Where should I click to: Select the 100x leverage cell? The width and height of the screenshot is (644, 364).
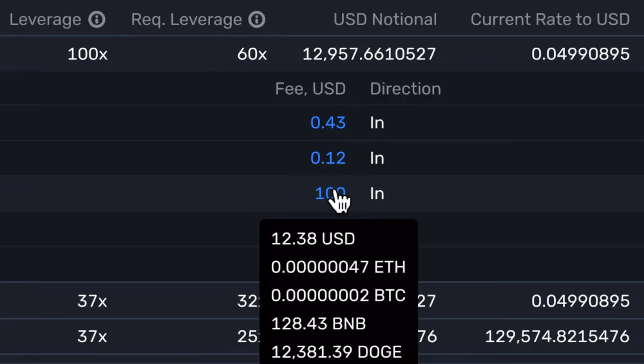point(88,54)
